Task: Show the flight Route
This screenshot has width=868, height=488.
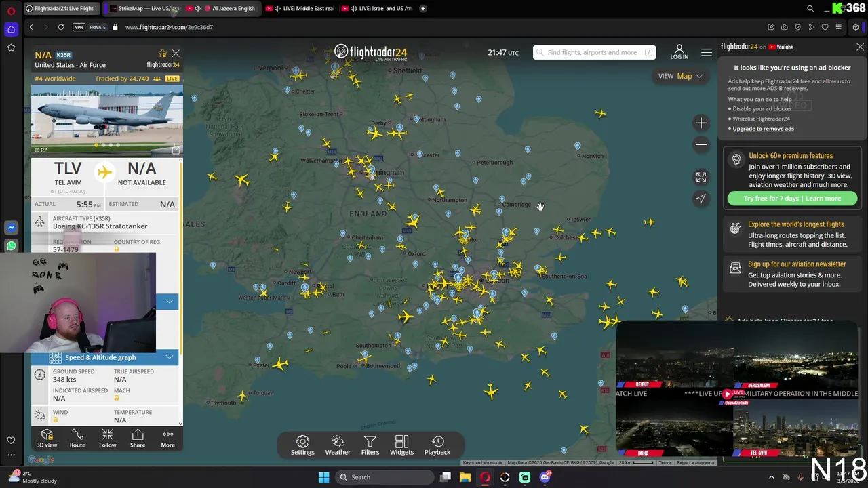Action: (77, 438)
